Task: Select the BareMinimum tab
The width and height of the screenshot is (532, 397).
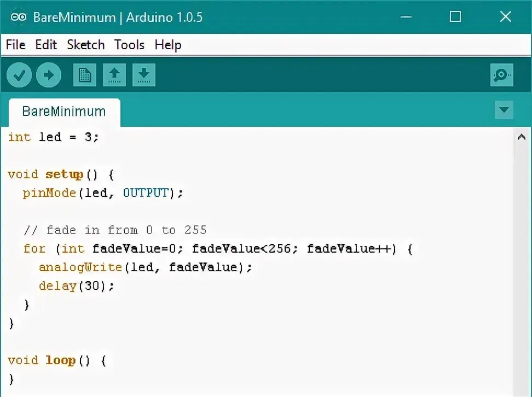Action: 64,112
